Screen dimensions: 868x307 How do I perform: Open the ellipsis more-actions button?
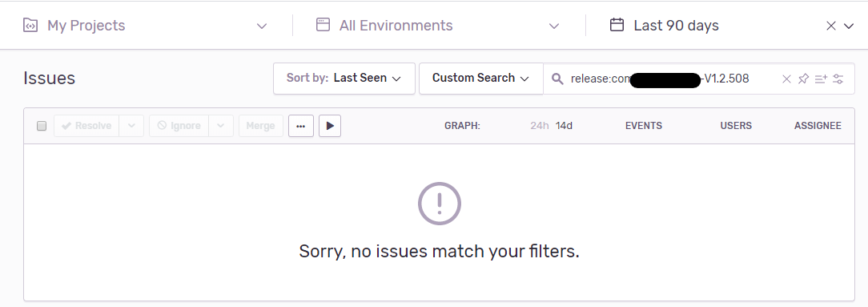click(x=300, y=126)
